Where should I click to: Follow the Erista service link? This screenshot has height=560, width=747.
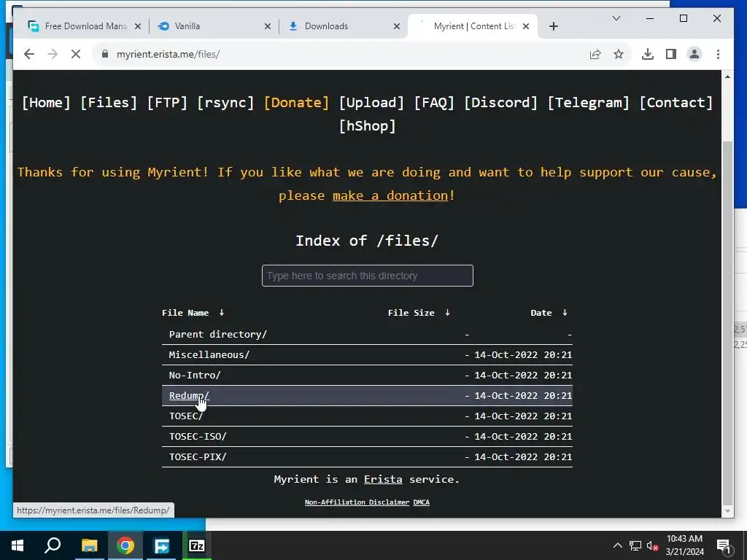pos(383,480)
